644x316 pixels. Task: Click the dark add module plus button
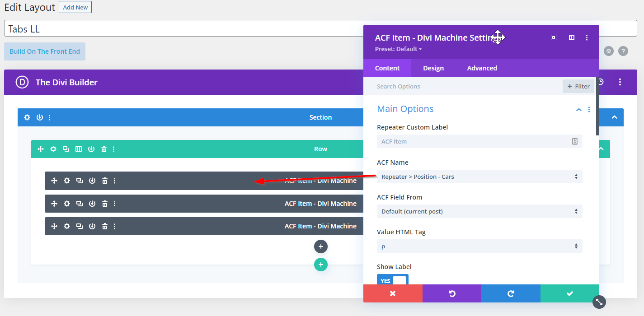[x=321, y=246]
